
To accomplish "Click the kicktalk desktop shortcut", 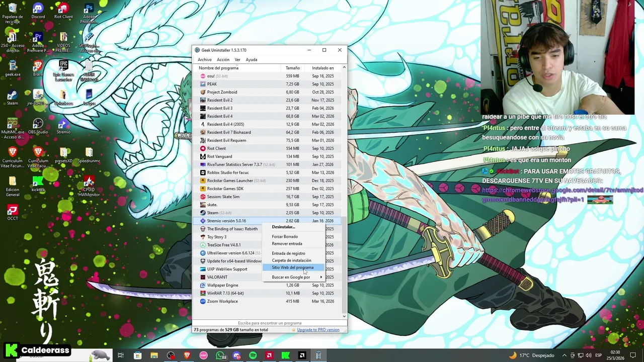I will (x=38, y=184).
